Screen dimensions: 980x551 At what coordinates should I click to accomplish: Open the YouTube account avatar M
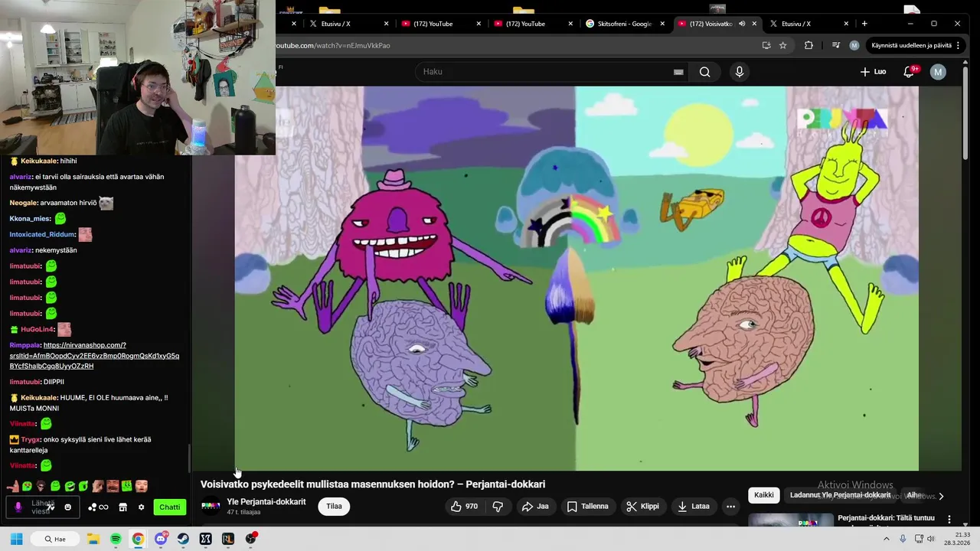(938, 72)
